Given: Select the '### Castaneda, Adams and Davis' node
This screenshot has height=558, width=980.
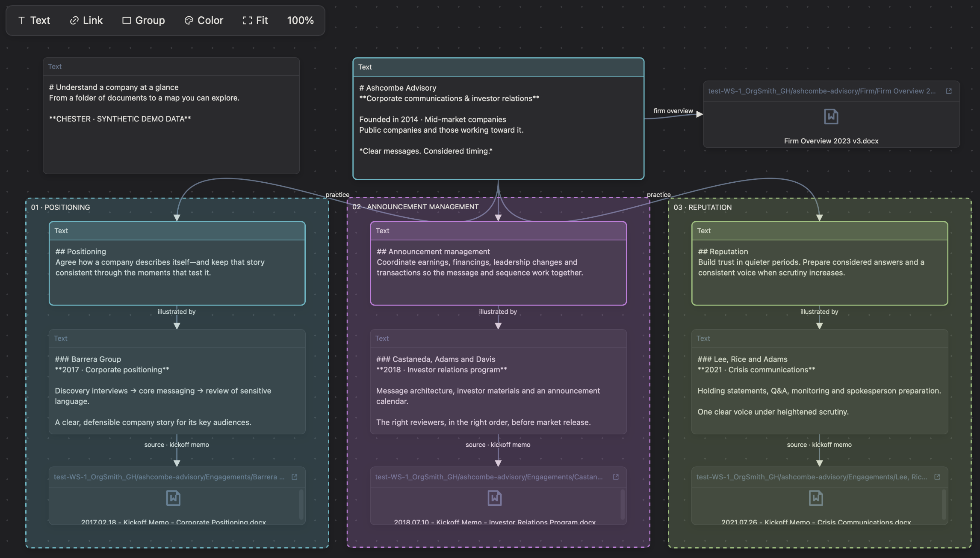Looking at the screenshot, I should coord(498,382).
